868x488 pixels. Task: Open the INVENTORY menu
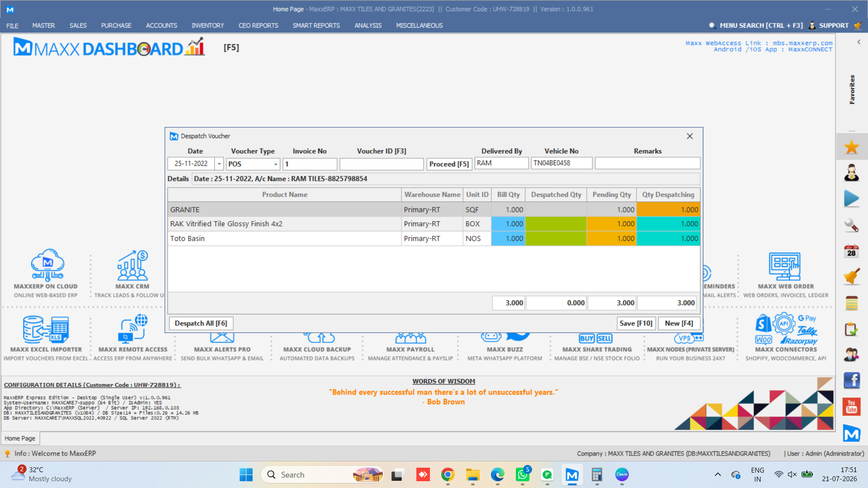(x=208, y=26)
